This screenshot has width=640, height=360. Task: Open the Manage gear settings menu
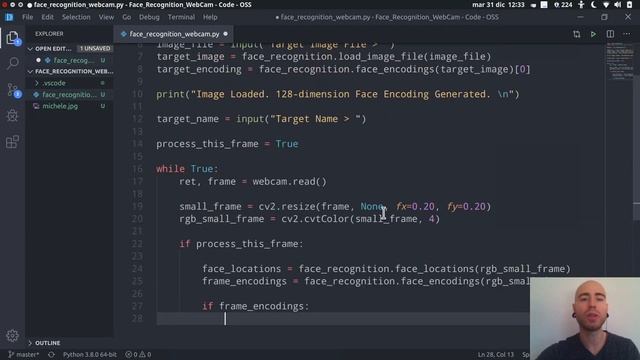12,336
